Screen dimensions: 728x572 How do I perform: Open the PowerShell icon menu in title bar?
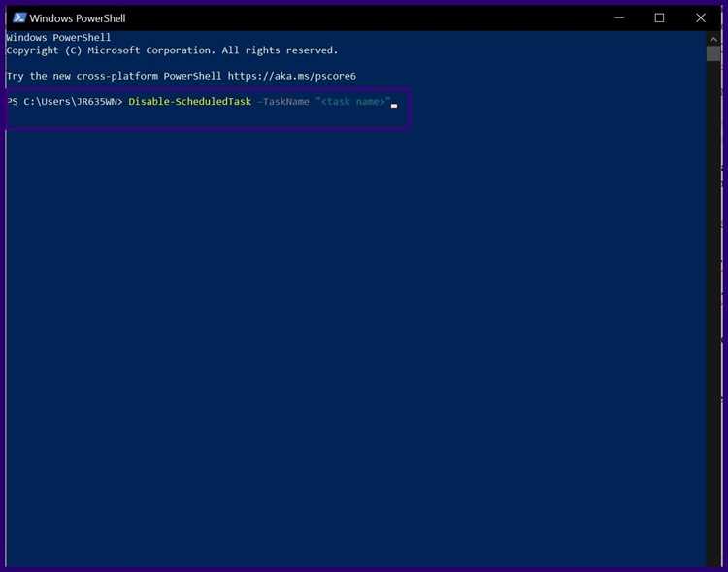(19, 18)
